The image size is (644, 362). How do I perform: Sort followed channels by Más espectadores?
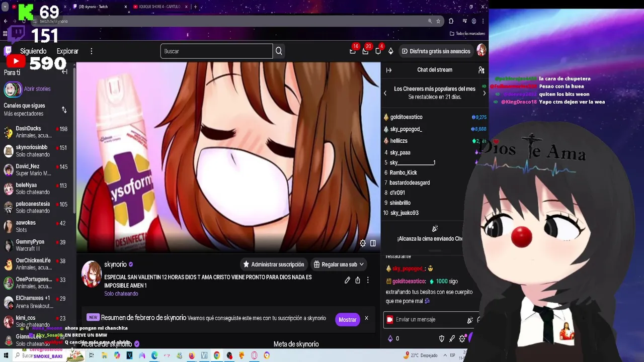coord(64,110)
